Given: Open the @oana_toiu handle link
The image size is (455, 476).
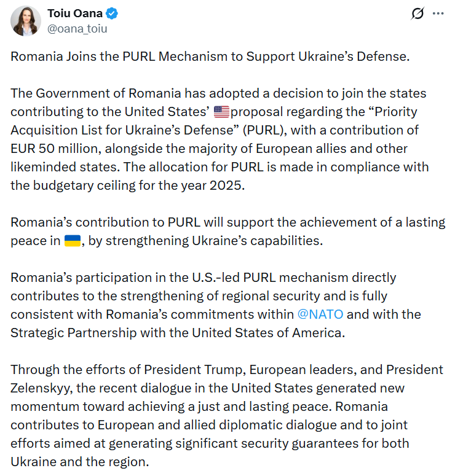Looking at the screenshot, I should pos(77,28).
